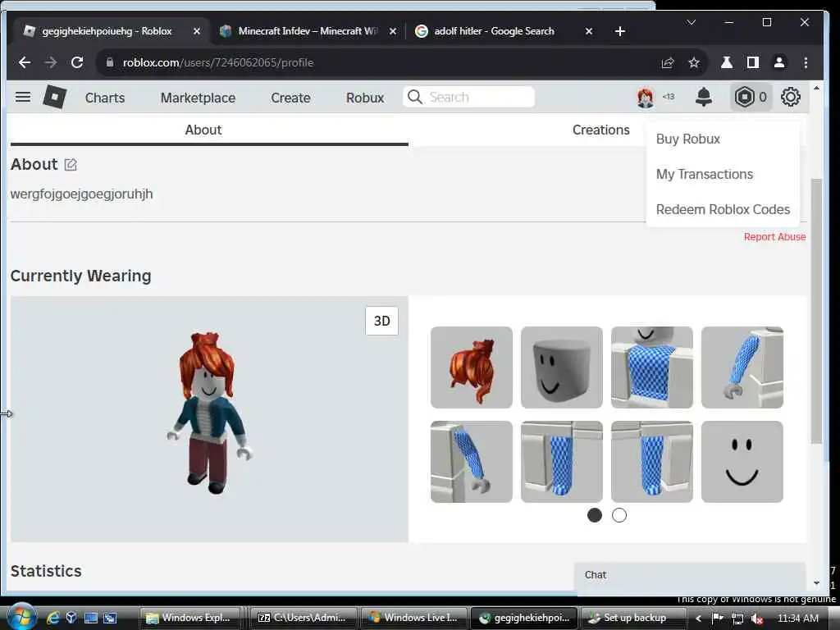Open the Chrome profile icon

tap(779, 62)
